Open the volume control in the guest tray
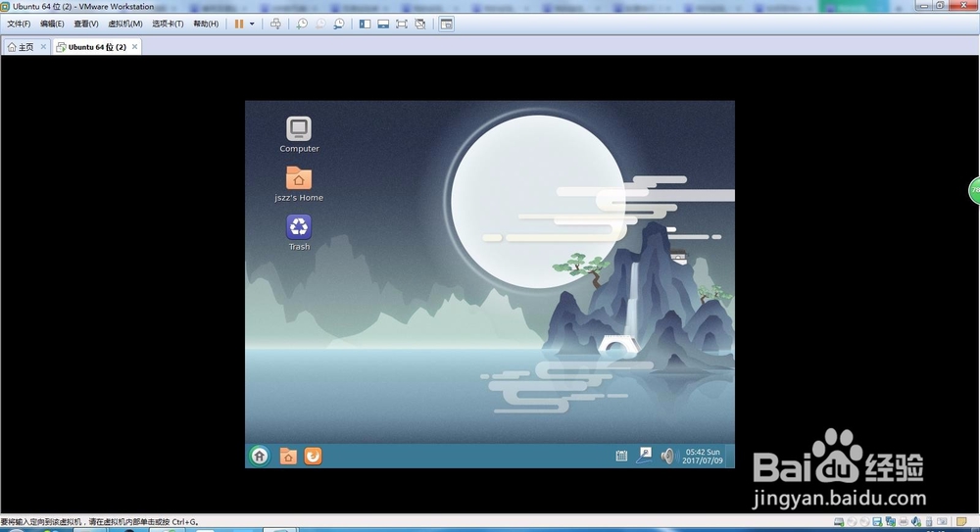The height and width of the screenshot is (532, 980). [667, 456]
